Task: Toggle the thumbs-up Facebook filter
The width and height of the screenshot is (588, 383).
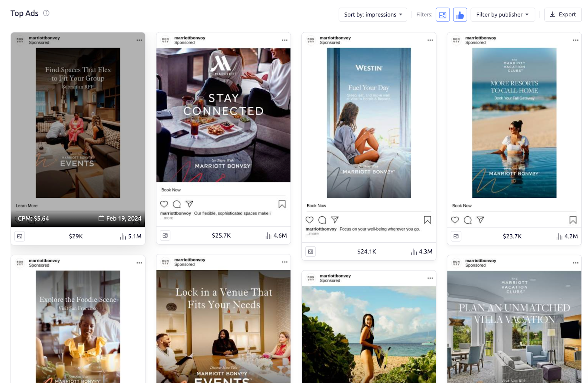Action: point(460,15)
